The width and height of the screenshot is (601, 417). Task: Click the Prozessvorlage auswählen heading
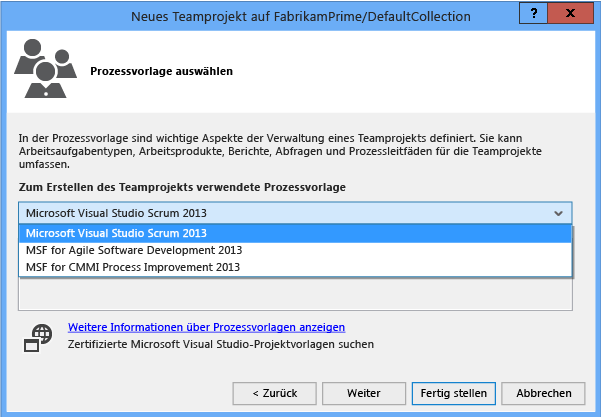click(x=161, y=71)
